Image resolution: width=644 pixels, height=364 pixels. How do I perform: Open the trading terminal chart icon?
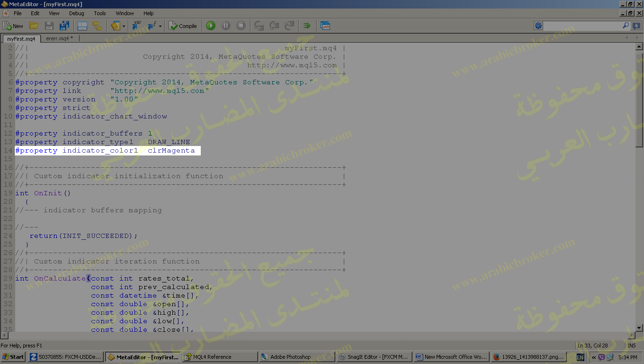(325, 26)
